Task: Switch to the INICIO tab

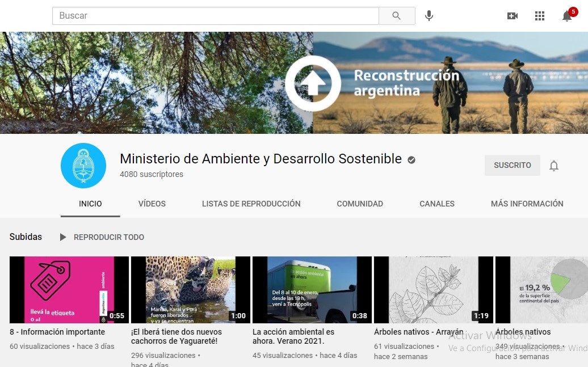Action: click(90, 204)
